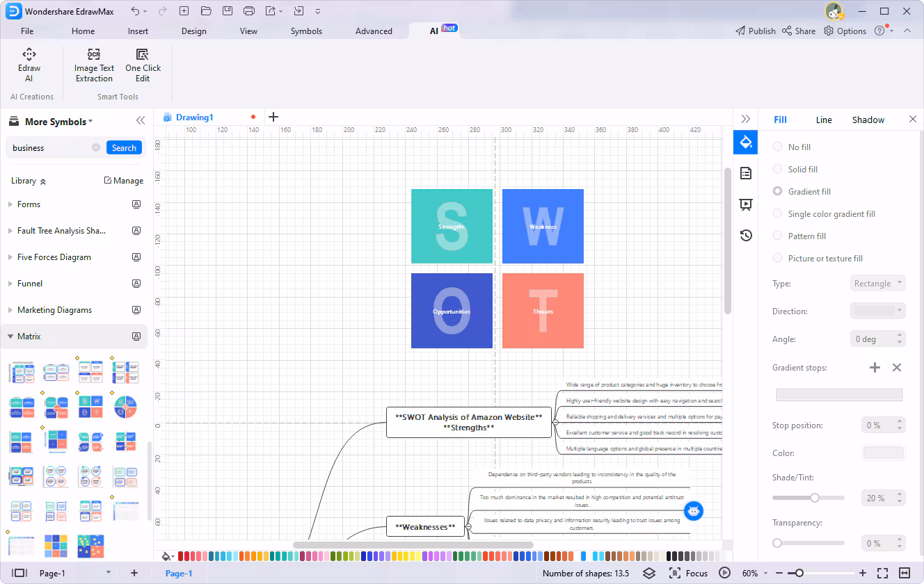Click the Export icon in the title bar
Screen dimensions: 924x584
[x=271, y=11]
